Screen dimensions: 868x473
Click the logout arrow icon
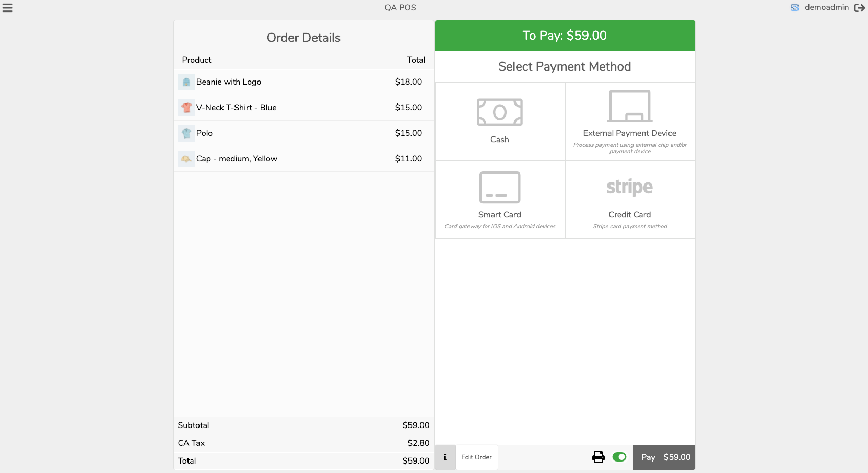point(860,8)
